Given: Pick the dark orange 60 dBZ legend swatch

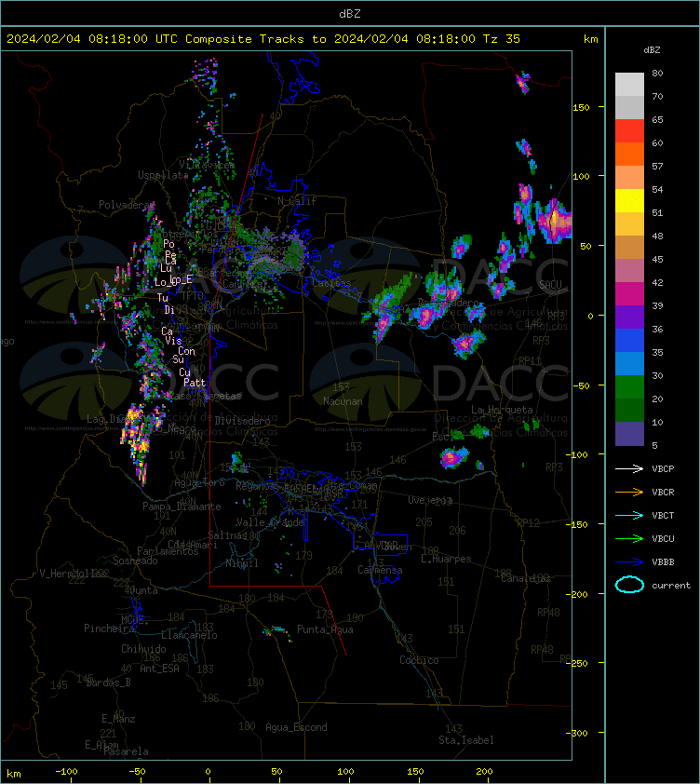Looking at the screenshot, I should (629, 154).
